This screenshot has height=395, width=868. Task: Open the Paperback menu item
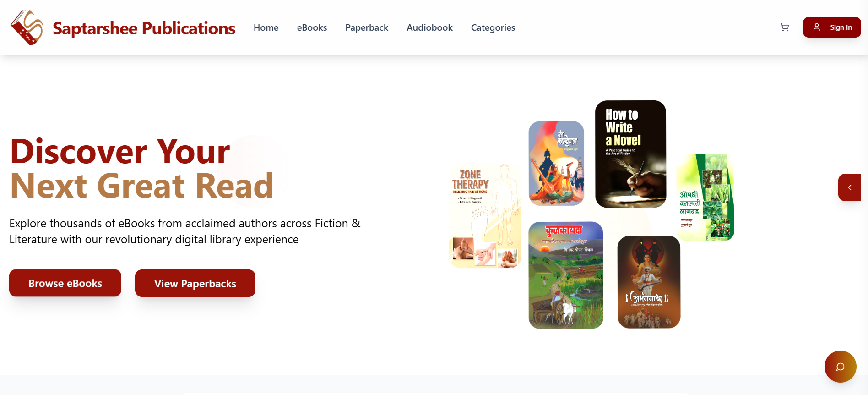click(x=367, y=27)
